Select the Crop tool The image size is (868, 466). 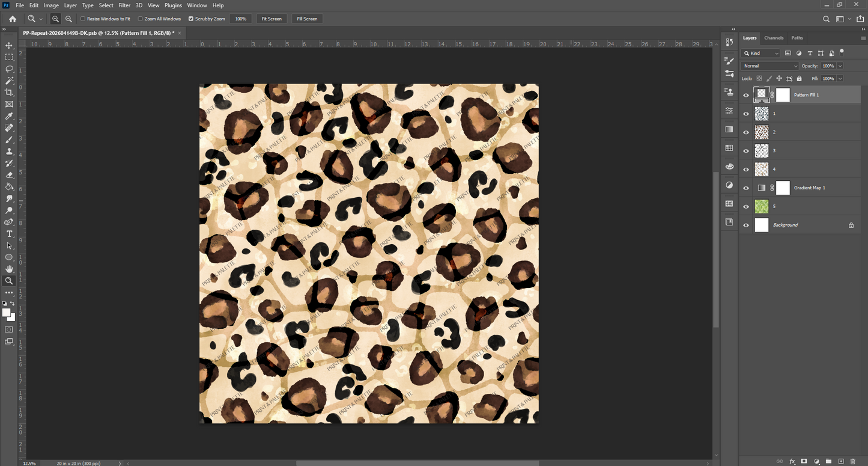9,93
